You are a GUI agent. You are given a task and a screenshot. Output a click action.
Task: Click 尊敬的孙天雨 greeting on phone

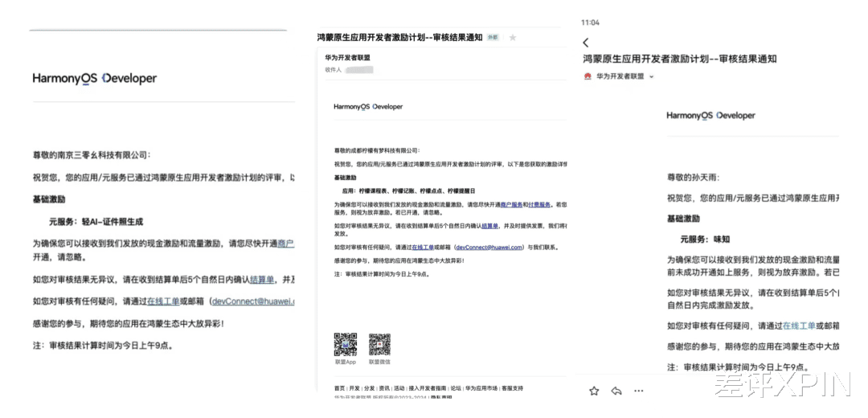click(x=693, y=178)
